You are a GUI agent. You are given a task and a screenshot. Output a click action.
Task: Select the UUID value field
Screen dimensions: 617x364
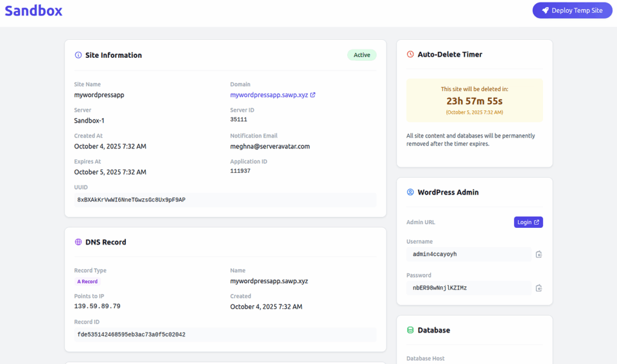pos(225,200)
